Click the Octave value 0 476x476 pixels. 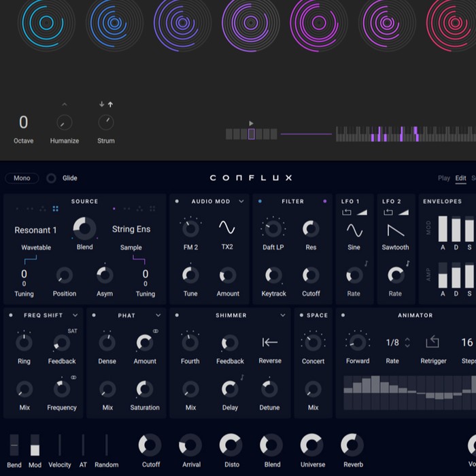pyautogui.click(x=23, y=122)
